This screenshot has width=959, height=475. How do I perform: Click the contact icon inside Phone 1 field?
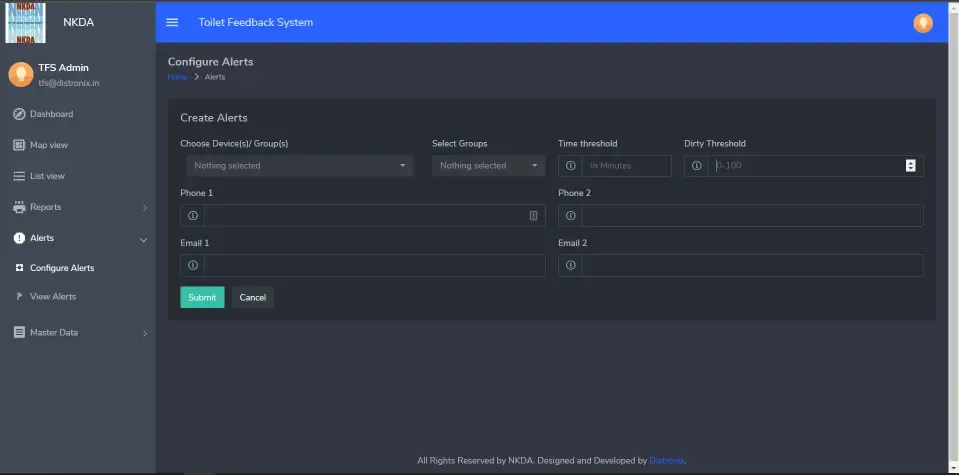(533, 216)
